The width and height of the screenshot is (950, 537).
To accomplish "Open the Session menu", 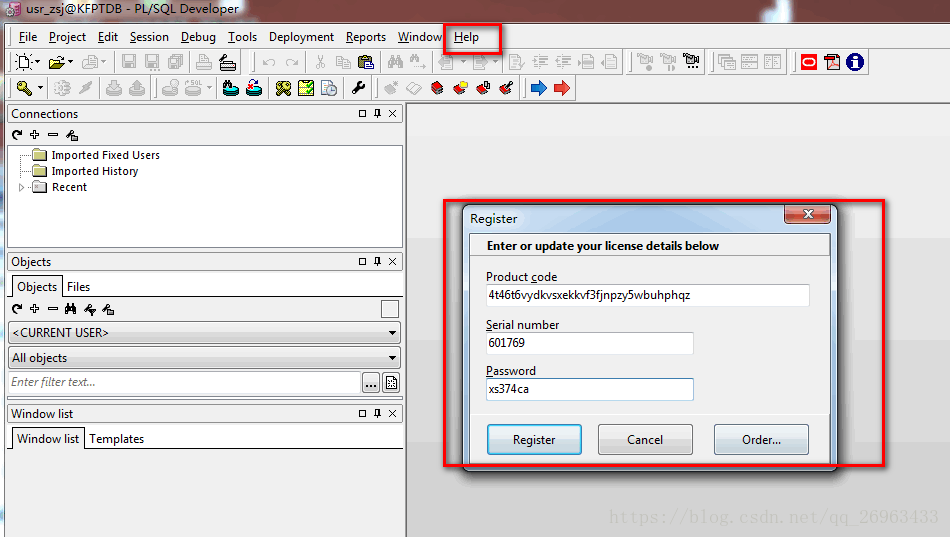I will 149,37.
